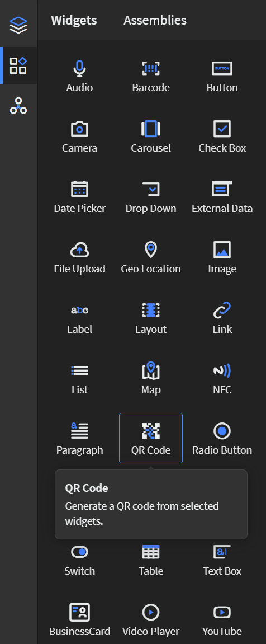
Task: Switch to the Widgets tab
Action: [74, 20]
